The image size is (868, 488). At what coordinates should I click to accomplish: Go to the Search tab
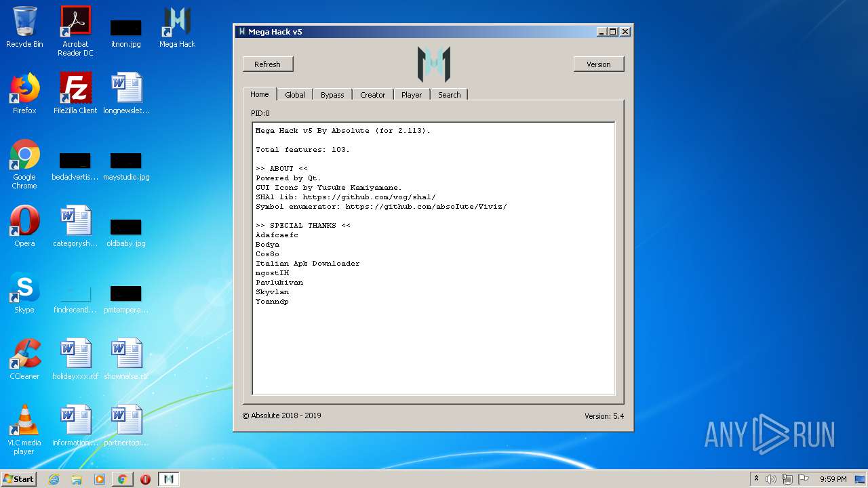point(449,95)
